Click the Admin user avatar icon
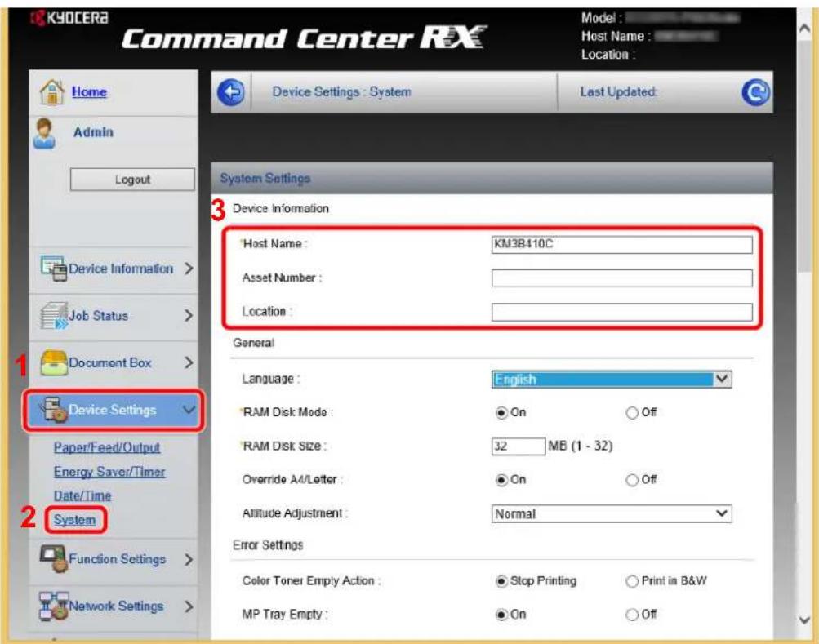Screen dimensions: 819x644 [44, 133]
